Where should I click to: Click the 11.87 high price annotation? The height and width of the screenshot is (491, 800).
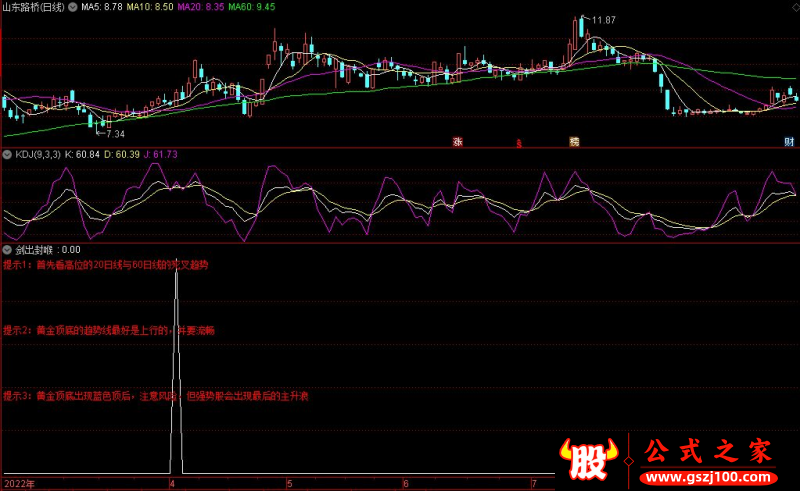pos(604,20)
